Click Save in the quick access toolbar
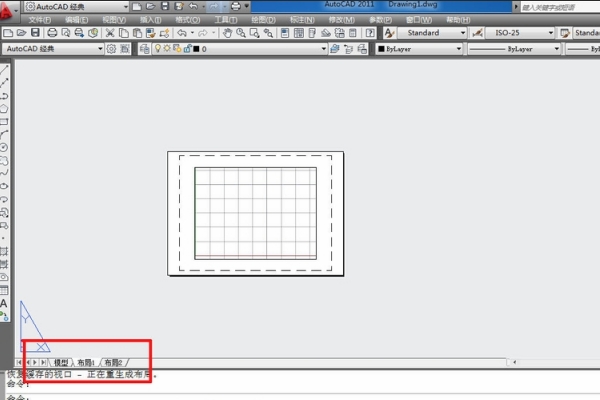 [165, 6]
